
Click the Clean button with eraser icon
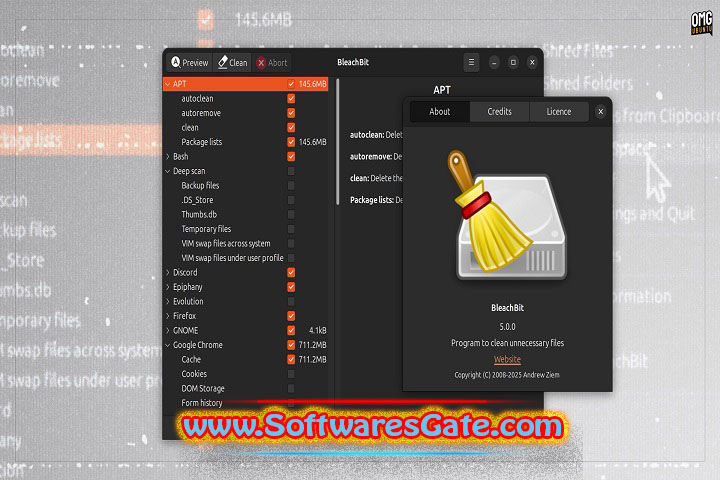(x=232, y=62)
